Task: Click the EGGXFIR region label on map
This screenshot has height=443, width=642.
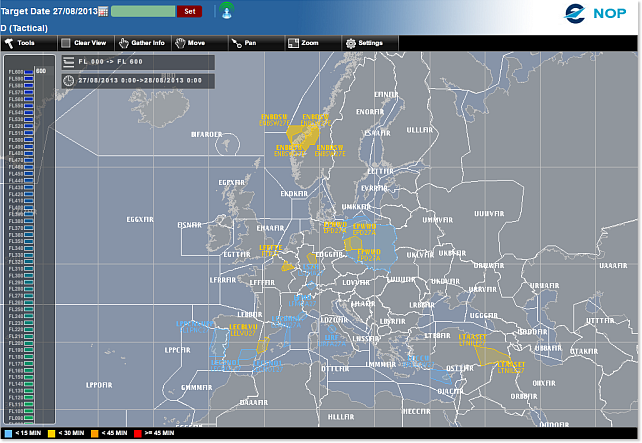Action: (x=141, y=218)
